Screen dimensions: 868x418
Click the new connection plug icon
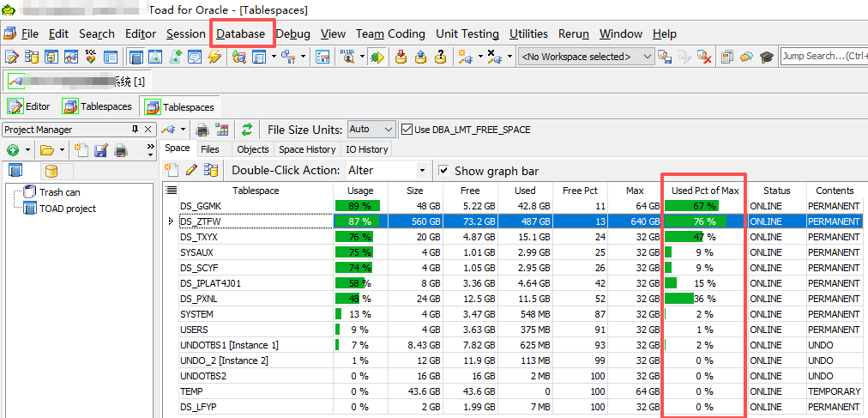click(464, 57)
